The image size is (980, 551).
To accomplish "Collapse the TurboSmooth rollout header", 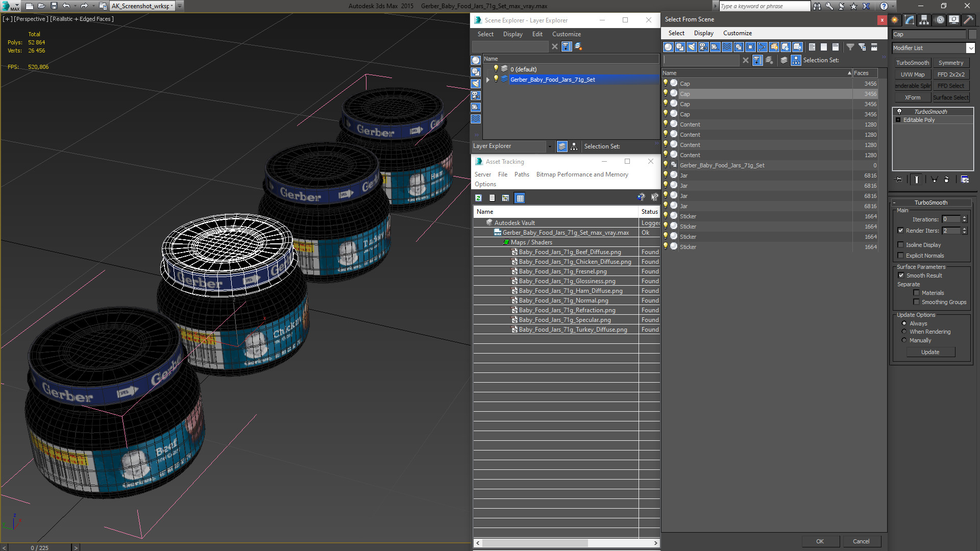I will [930, 203].
